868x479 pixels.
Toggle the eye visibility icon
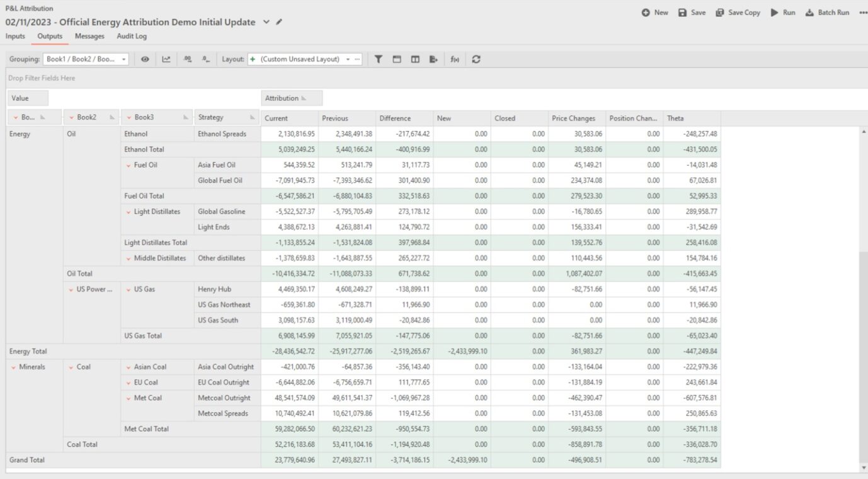click(145, 59)
